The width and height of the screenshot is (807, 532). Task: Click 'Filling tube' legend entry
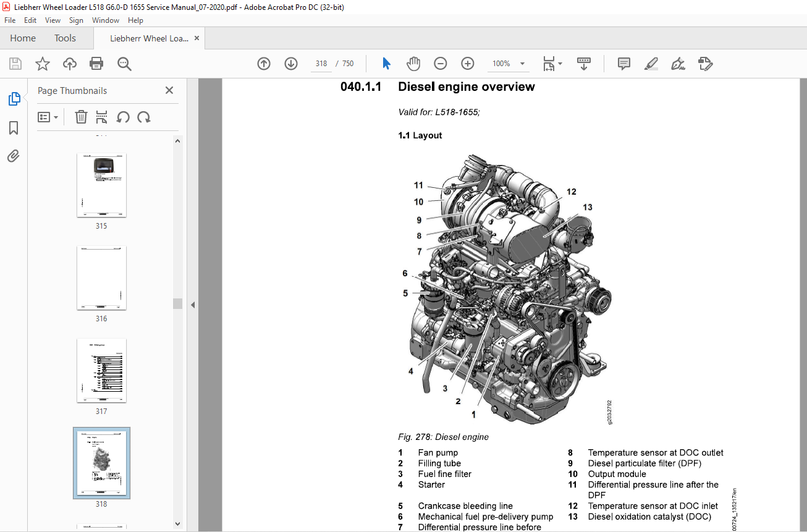pyautogui.click(x=439, y=463)
